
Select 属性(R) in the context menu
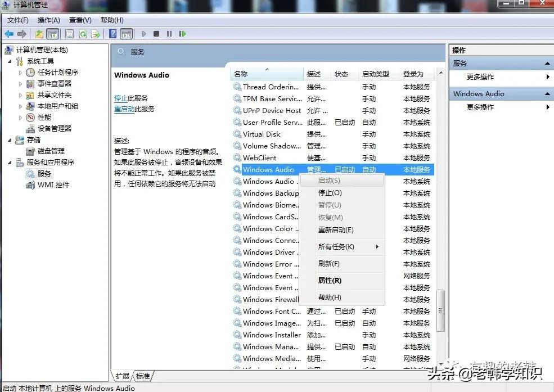click(x=329, y=281)
